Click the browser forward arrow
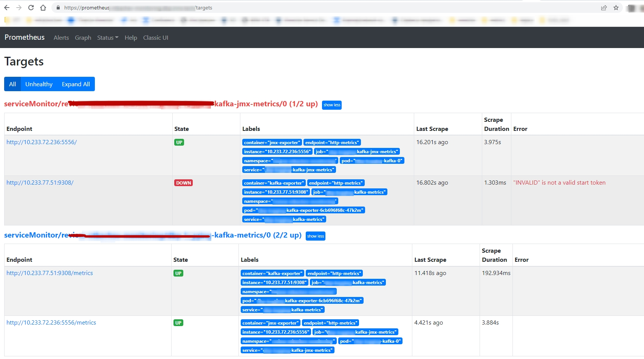The image size is (644, 359). (x=19, y=8)
